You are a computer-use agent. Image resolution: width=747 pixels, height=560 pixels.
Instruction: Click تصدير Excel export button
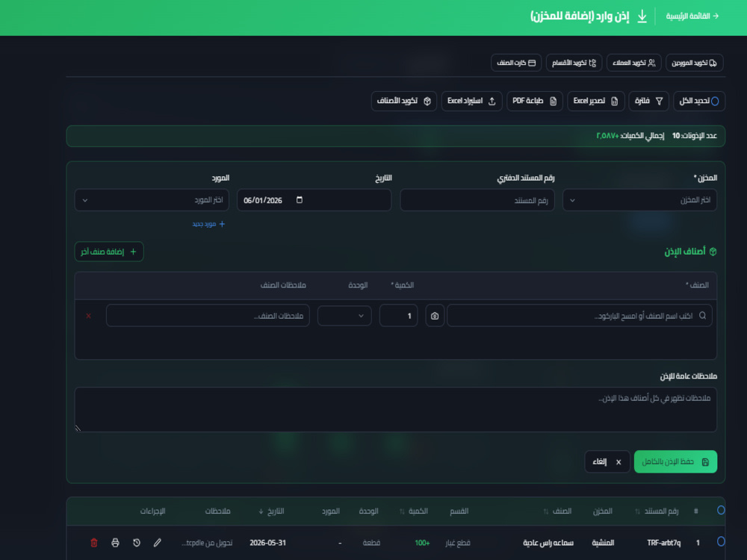click(595, 101)
